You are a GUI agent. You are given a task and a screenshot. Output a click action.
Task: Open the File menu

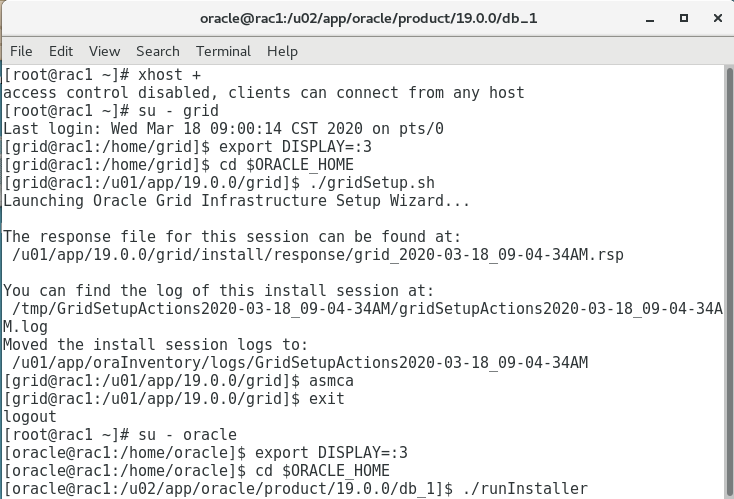21,51
